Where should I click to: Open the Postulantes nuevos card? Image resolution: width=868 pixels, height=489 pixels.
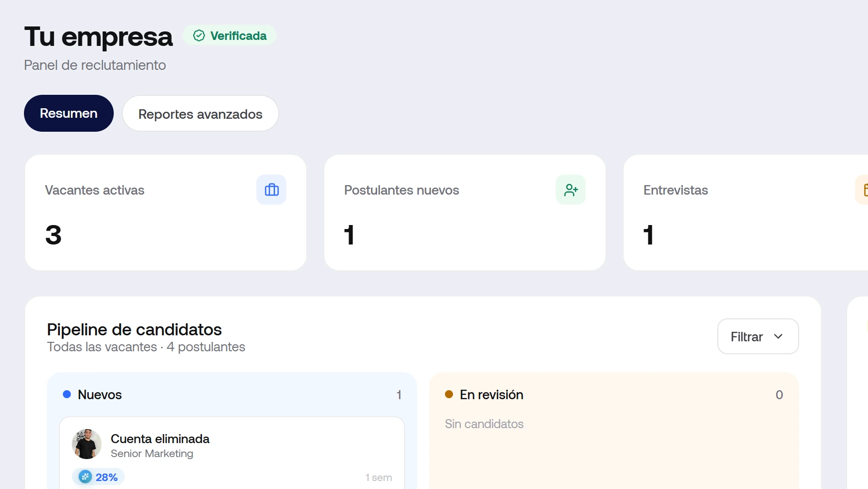[x=465, y=213]
